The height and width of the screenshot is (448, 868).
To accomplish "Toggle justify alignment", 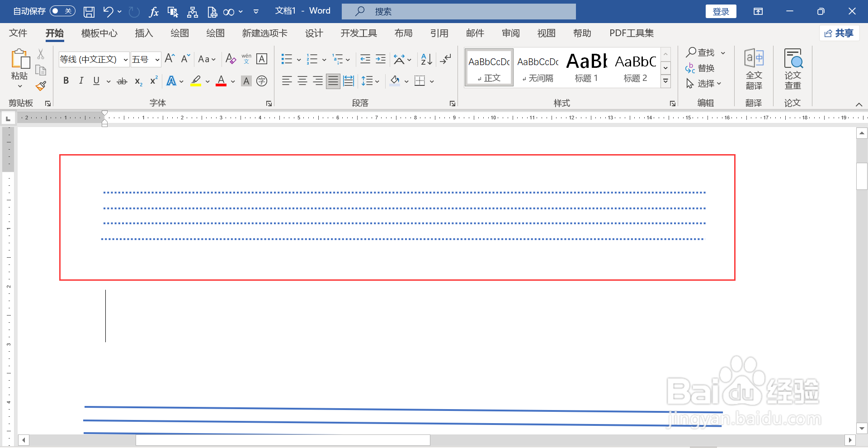I will click(333, 81).
